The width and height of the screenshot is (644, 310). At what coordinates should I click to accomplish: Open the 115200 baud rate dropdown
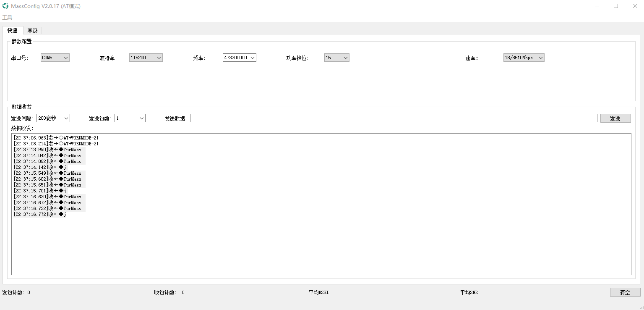click(x=146, y=58)
